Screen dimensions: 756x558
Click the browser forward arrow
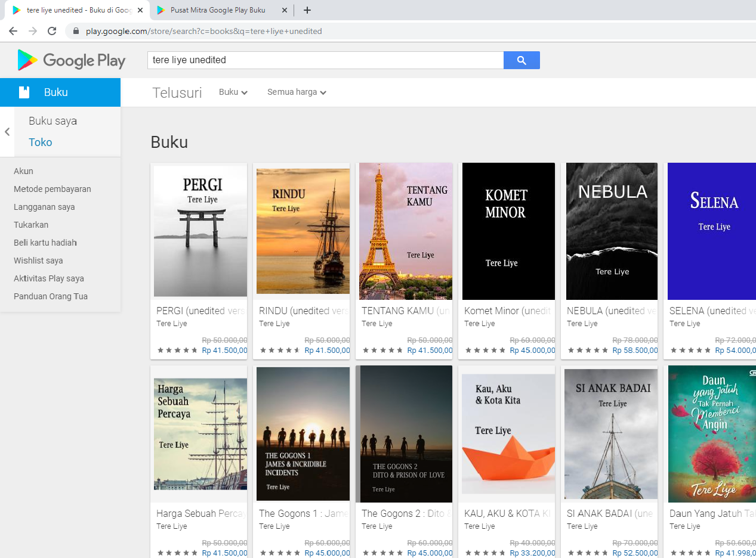33,31
